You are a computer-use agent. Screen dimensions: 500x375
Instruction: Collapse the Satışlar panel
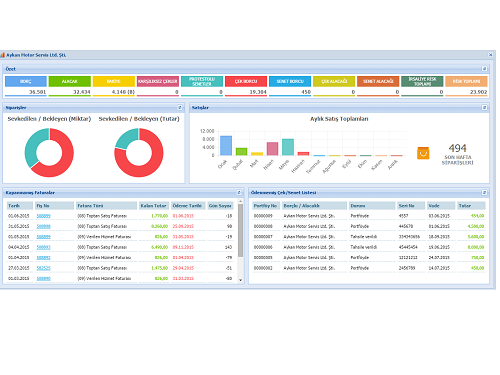(x=484, y=107)
